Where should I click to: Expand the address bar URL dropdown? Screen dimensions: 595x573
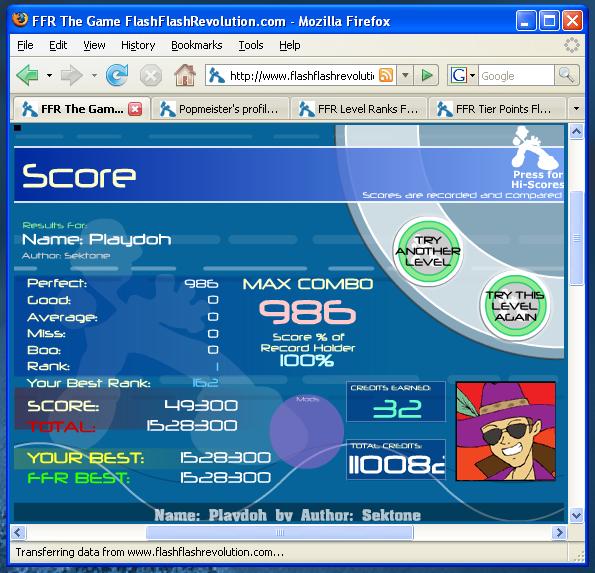(x=405, y=75)
